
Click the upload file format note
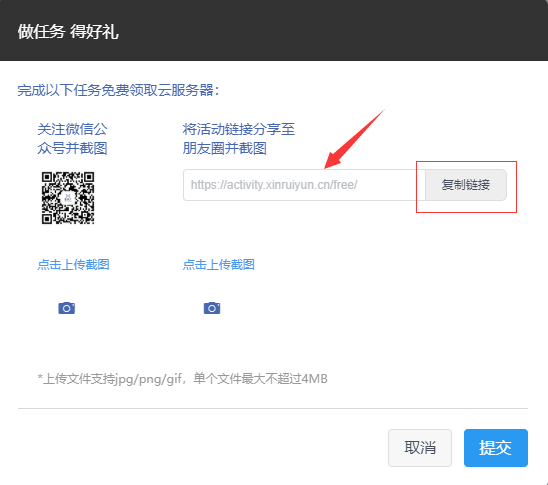[x=182, y=379]
